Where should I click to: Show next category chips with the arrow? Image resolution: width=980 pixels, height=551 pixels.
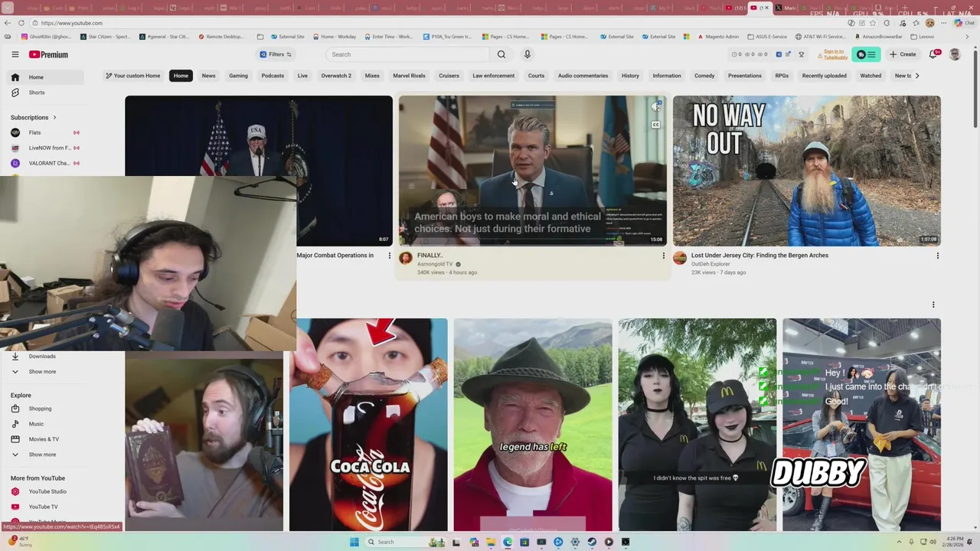point(917,76)
